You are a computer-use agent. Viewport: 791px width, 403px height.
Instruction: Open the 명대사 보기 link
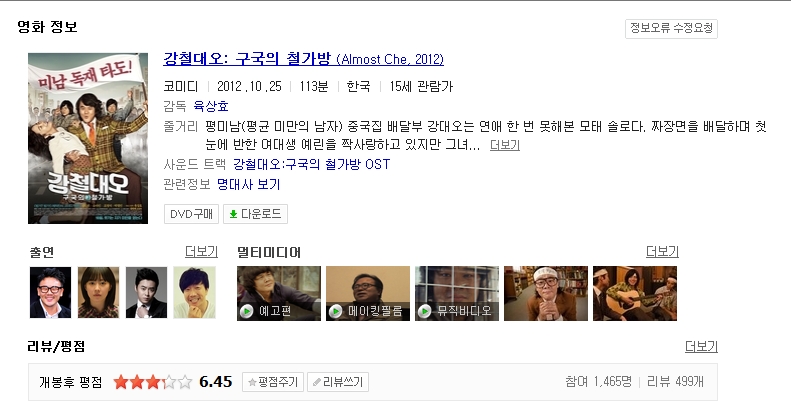pyautogui.click(x=248, y=184)
